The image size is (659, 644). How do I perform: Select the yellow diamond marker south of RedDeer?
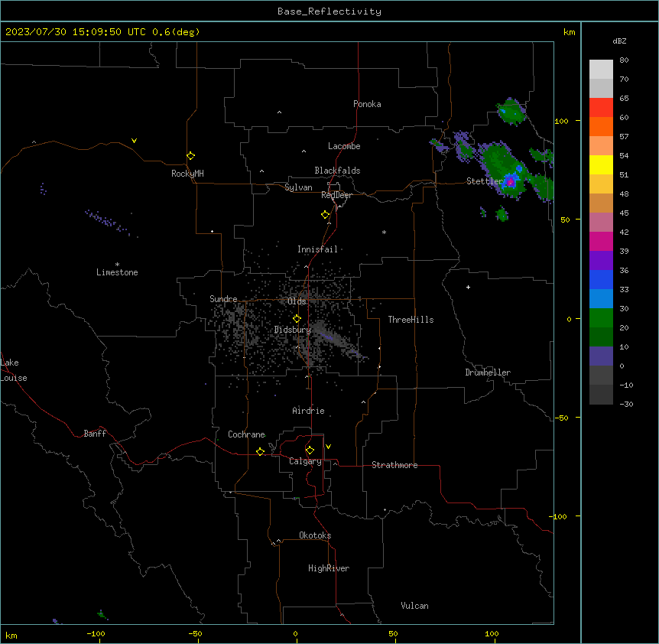tap(326, 215)
